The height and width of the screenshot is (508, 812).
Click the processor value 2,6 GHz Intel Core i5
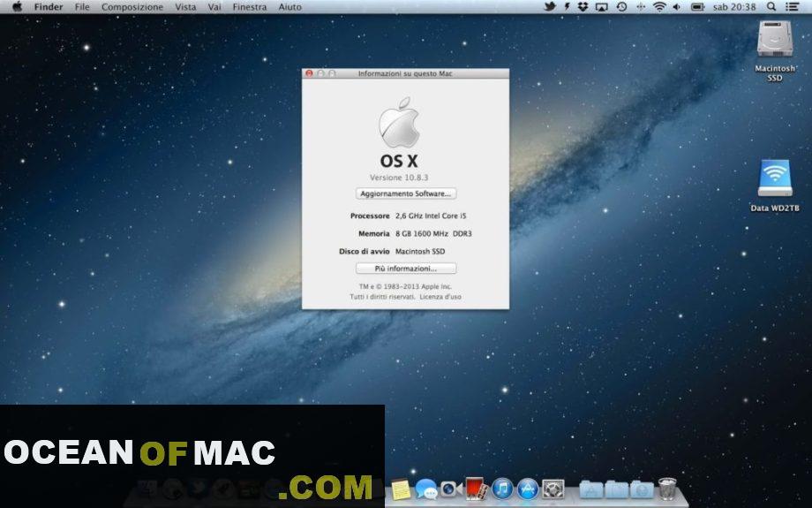(x=431, y=216)
